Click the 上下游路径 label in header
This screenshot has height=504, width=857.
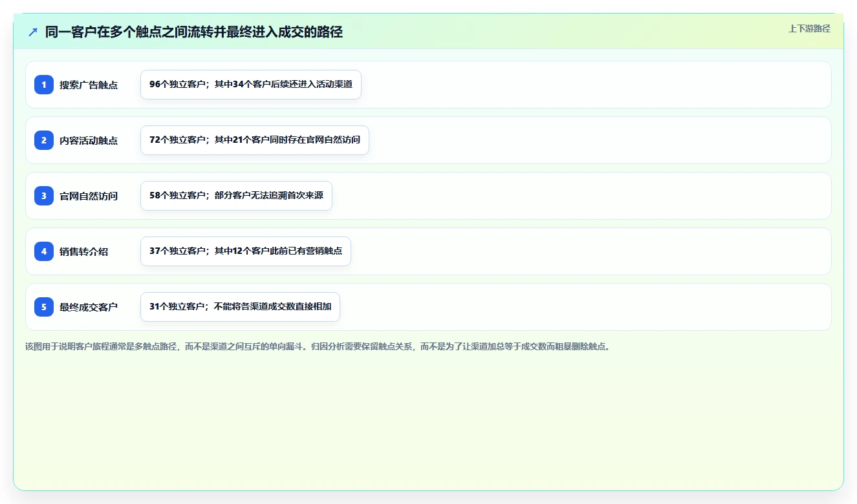tap(809, 28)
